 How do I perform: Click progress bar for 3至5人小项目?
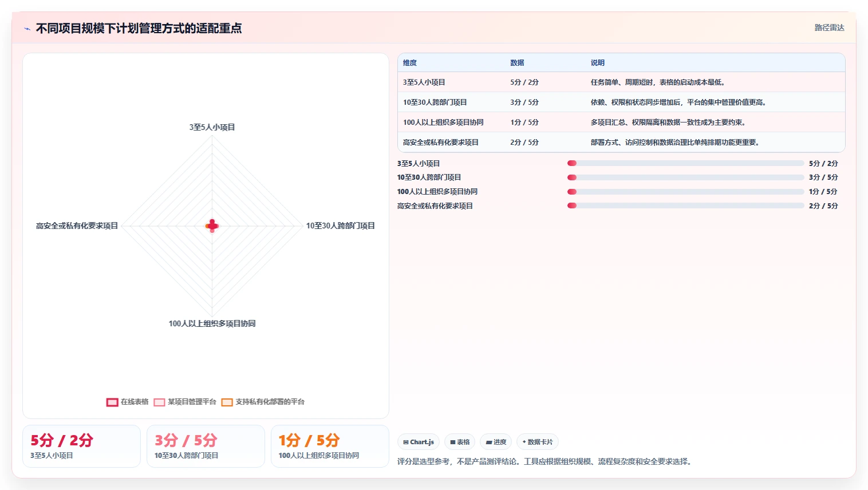coord(686,163)
